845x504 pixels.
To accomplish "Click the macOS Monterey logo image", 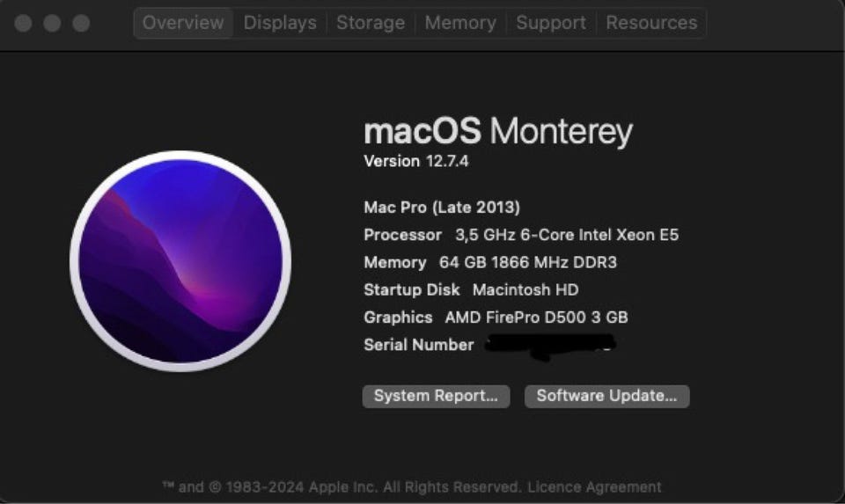I will [180, 261].
